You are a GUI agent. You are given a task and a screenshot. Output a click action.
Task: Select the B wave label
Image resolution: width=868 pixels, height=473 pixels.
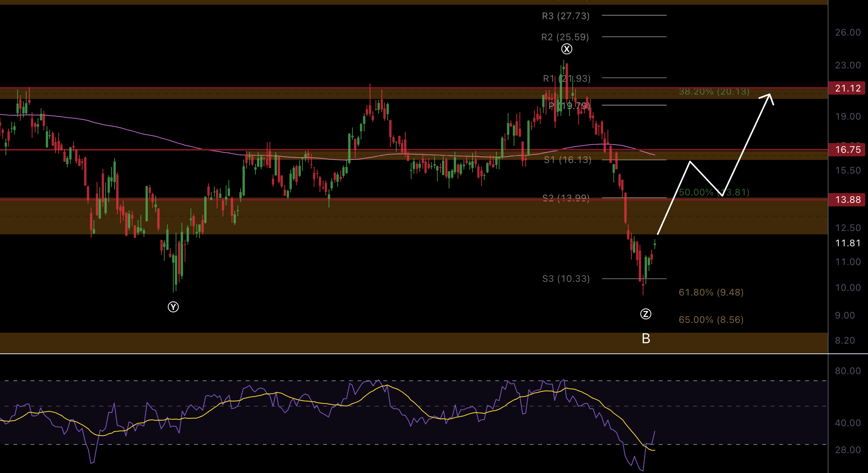646,339
